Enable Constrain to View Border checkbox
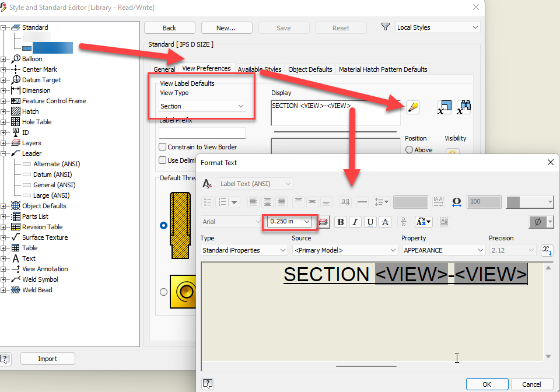The width and height of the screenshot is (560, 392). point(163,147)
